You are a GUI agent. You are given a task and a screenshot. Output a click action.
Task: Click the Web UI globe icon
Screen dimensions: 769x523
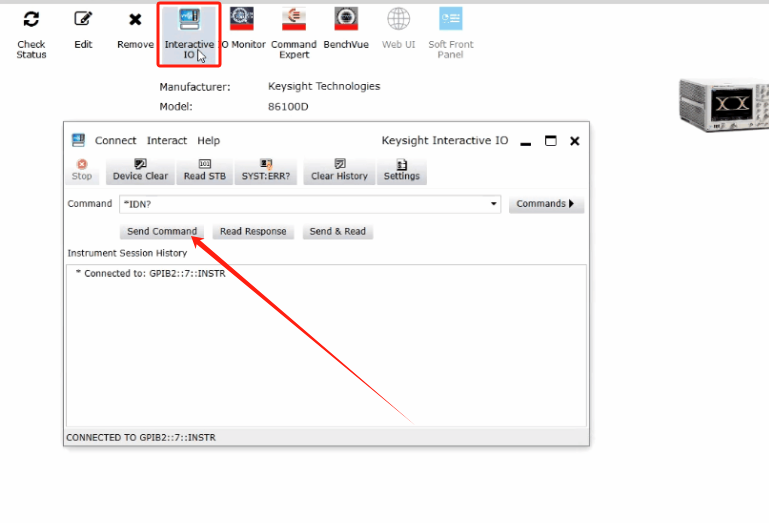click(398, 19)
